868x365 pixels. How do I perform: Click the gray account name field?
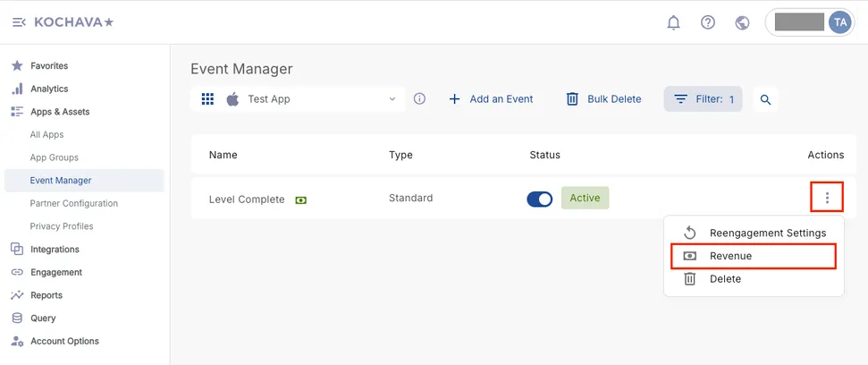(799, 22)
